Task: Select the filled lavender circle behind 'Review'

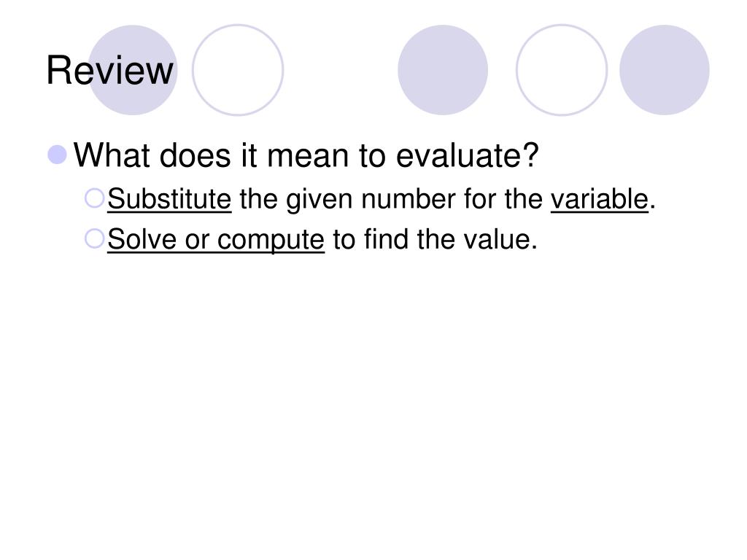Action: click(x=133, y=70)
